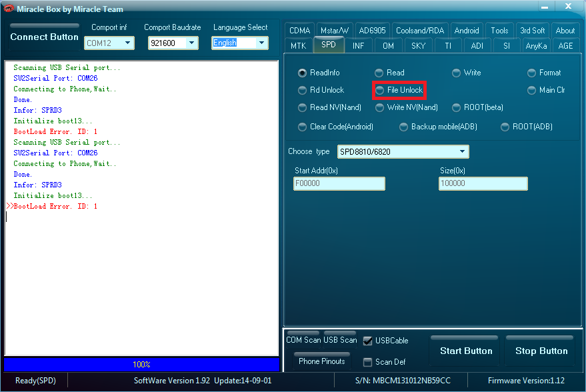Click the Connect Button
586x392 pixels.
[44, 37]
